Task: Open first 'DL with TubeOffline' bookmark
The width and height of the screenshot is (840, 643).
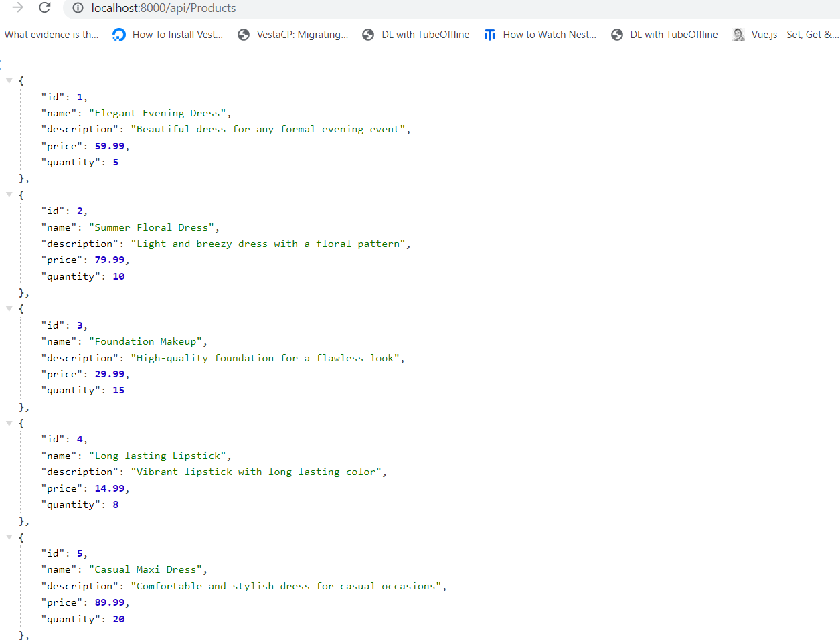Action: click(x=416, y=35)
